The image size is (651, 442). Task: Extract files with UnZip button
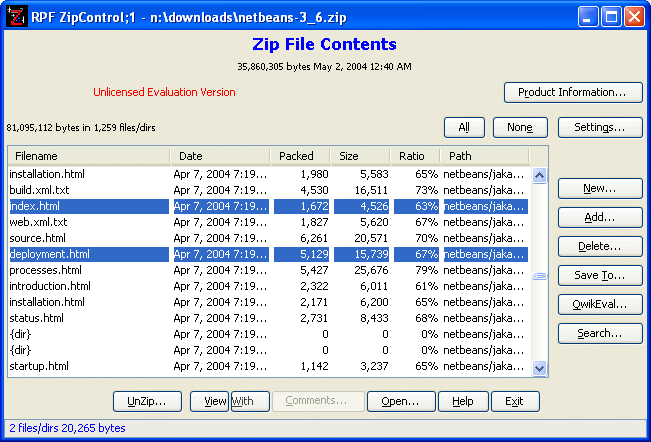point(147,401)
